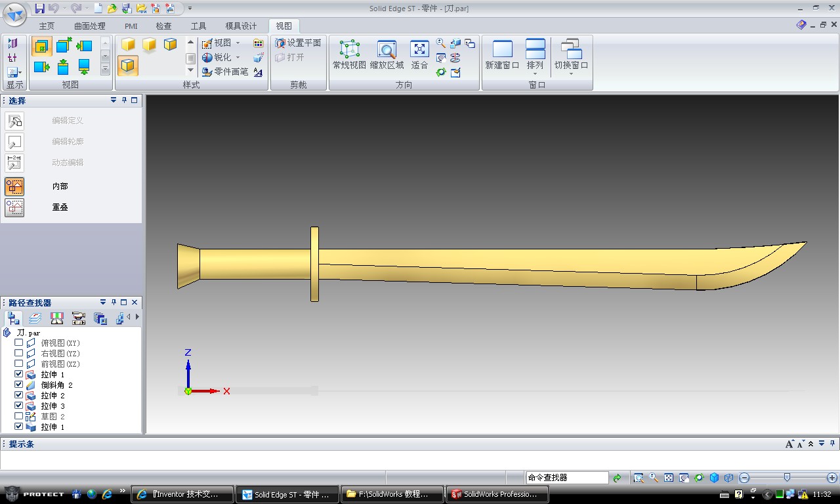Viewport: 840px width, 504px height.
Task: Open the playback camera tab in PathFinder
Action: (79, 318)
